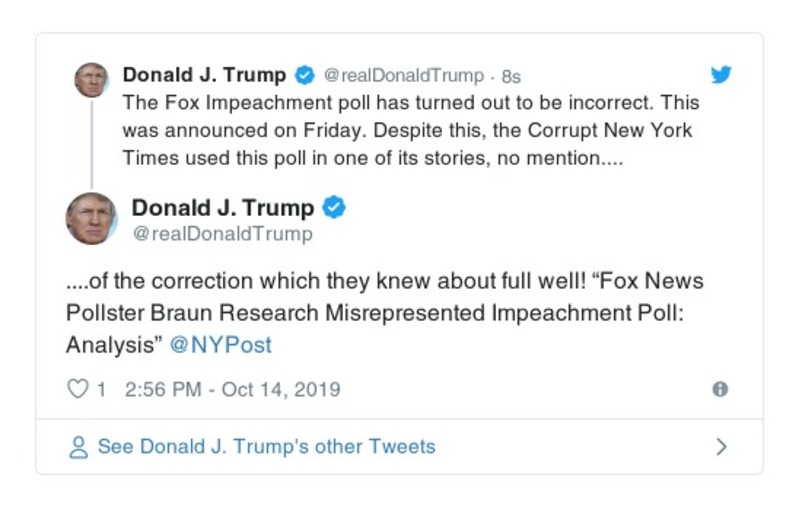
Task: Click the Twitter bird logo
Action: point(721,75)
